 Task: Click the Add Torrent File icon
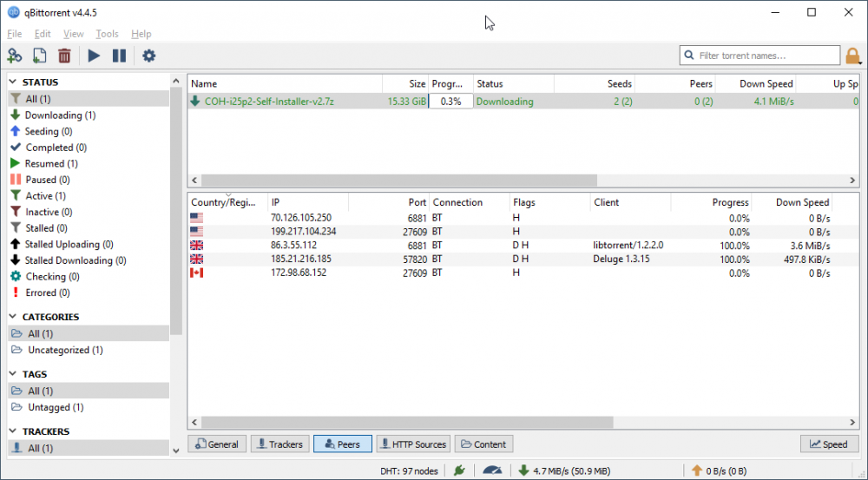[x=39, y=56]
